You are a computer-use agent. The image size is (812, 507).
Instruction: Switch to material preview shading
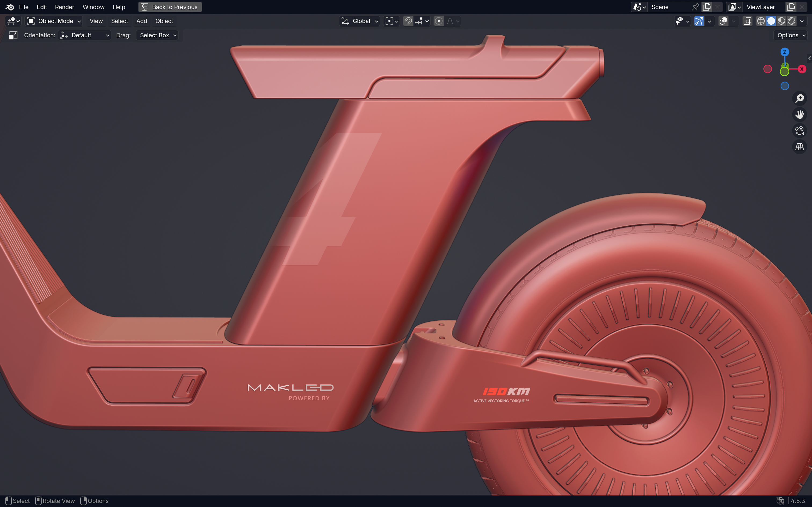point(781,21)
